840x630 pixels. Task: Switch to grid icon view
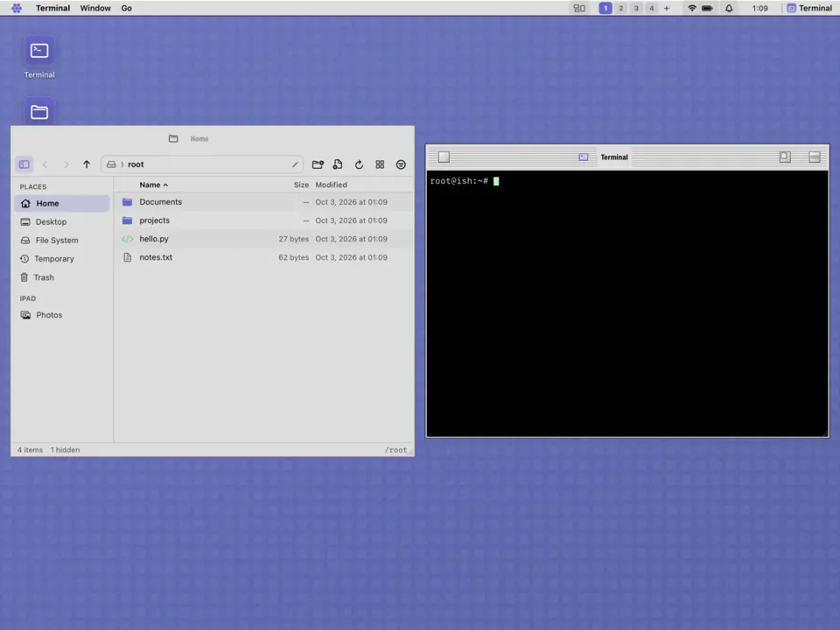380,164
